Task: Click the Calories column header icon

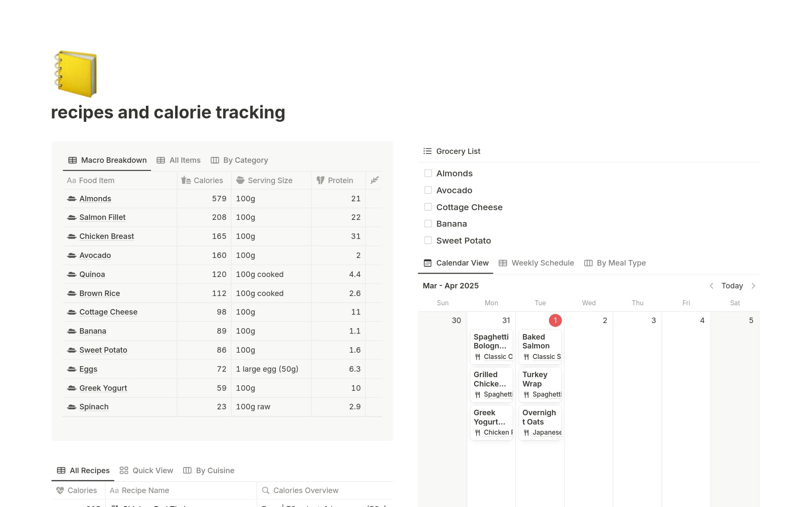Action: (x=185, y=180)
